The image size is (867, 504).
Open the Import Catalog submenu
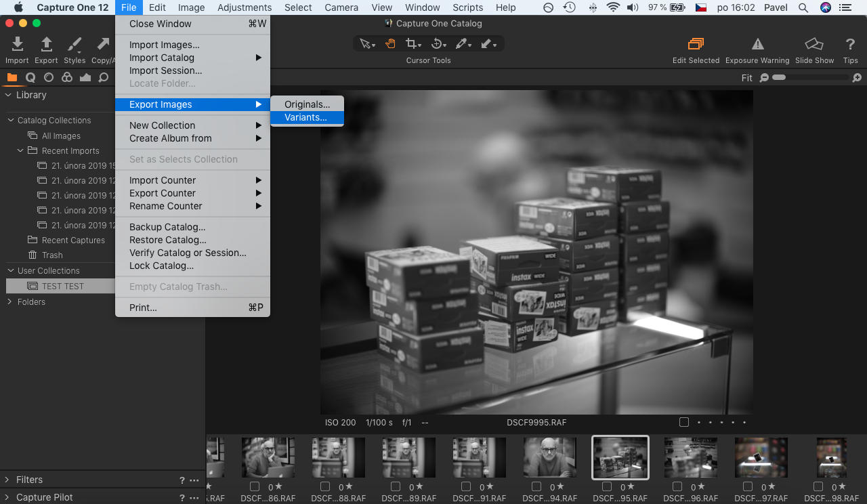pyautogui.click(x=163, y=58)
